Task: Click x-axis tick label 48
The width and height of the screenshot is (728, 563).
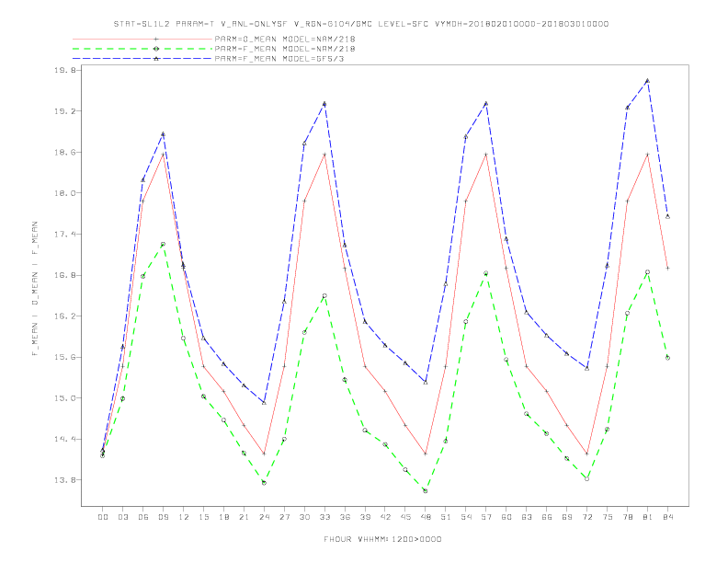Action: [x=426, y=517]
